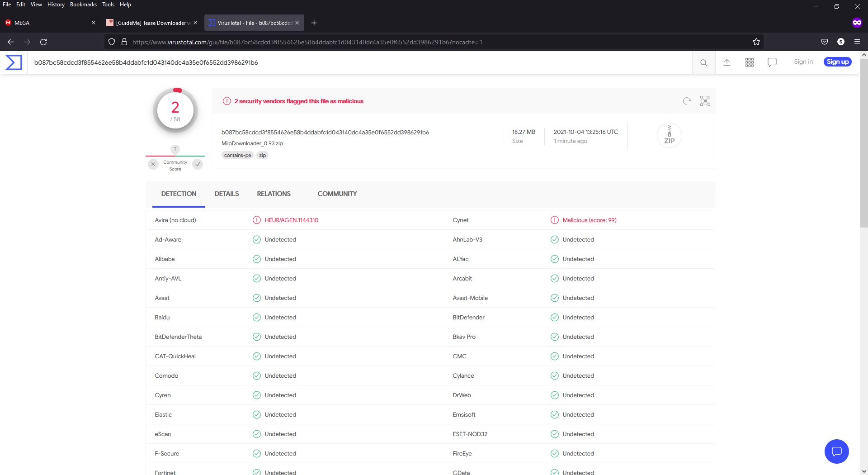Image resolution: width=868 pixels, height=475 pixels.
Task: Open the Bookmarks menu
Action: pos(83,5)
